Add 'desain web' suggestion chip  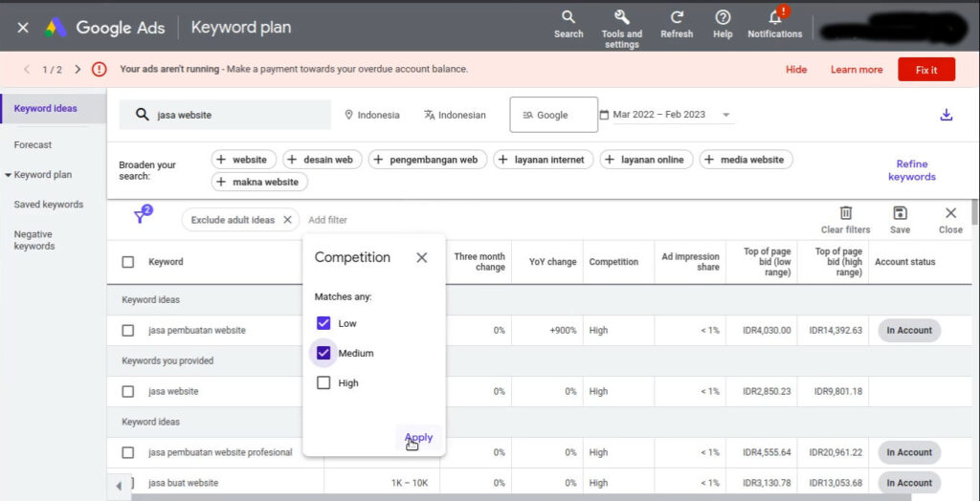pyautogui.click(x=322, y=160)
